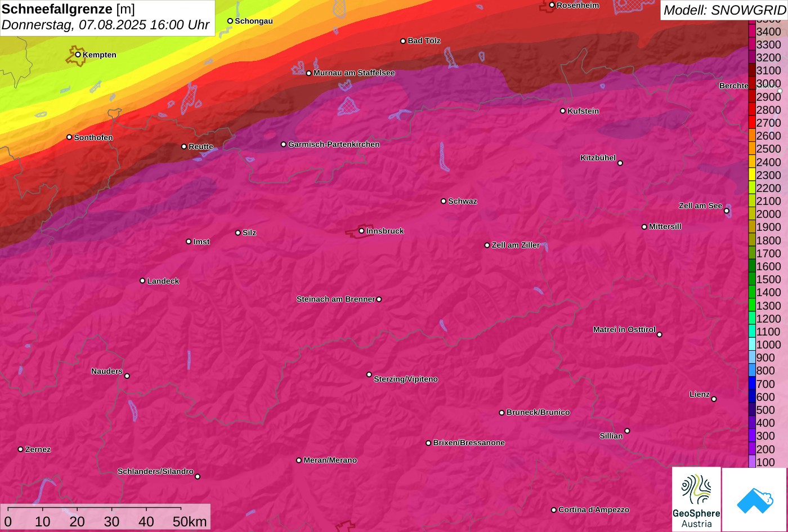Viewport: 788px width, 532px height.
Task: Click the Steinach am Brenner label
Action: (335, 299)
